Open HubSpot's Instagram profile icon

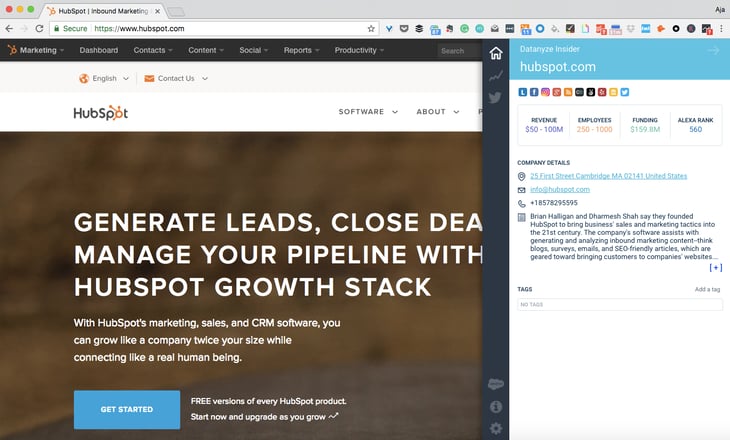click(545, 92)
